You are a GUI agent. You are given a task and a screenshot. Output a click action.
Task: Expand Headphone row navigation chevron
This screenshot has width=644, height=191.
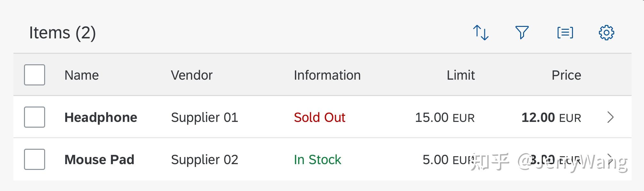610,117
